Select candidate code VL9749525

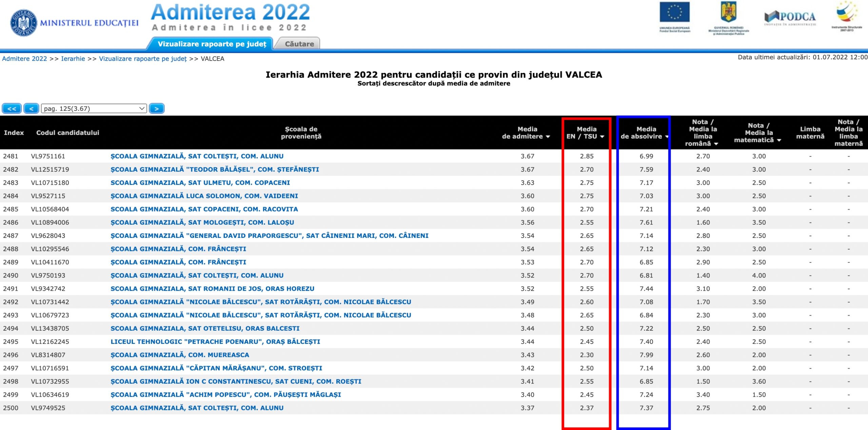coord(48,408)
